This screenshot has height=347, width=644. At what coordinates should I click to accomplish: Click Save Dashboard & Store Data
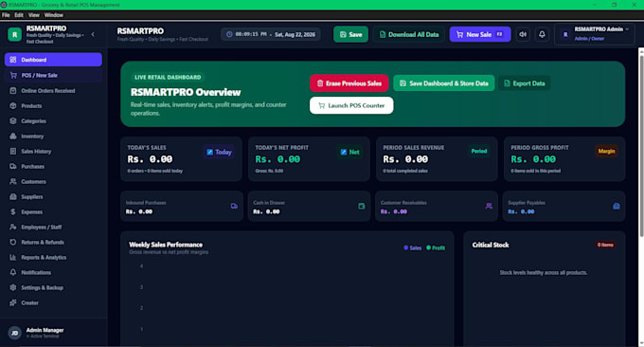tap(444, 83)
